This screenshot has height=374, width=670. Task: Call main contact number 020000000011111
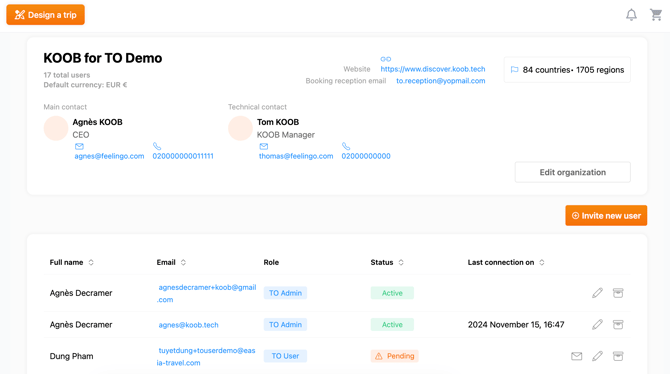pyautogui.click(x=183, y=156)
